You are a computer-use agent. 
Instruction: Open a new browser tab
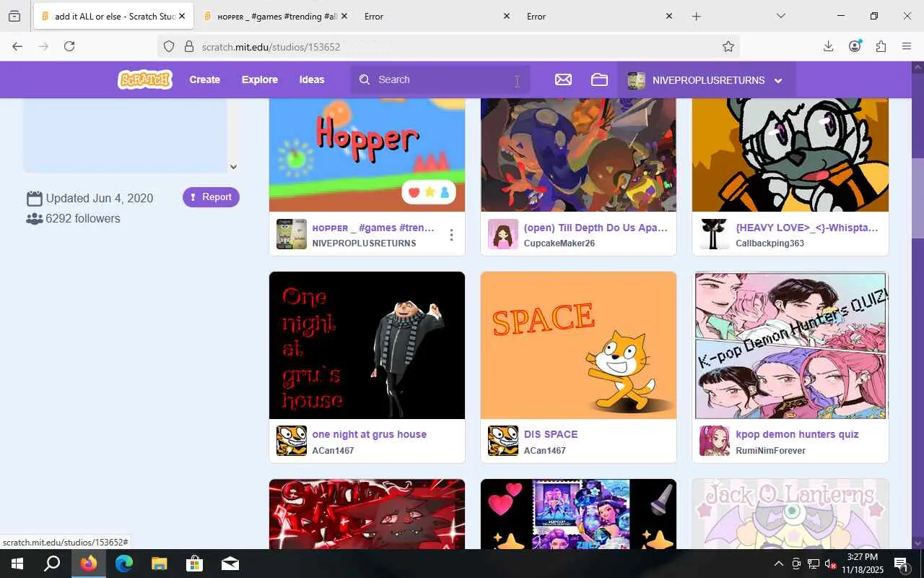point(696,16)
